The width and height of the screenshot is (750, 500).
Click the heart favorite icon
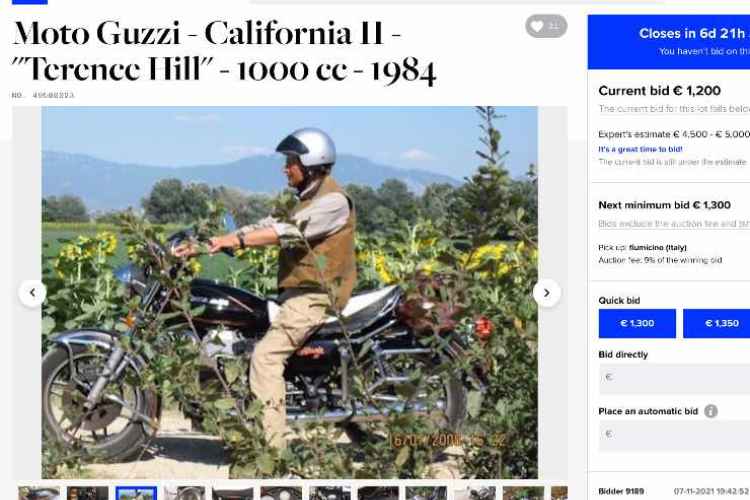click(x=546, y=26)
